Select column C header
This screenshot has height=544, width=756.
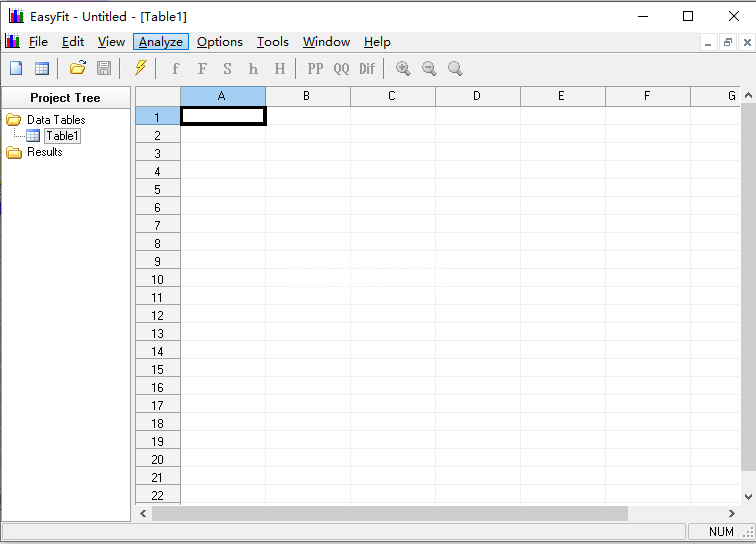392,96
